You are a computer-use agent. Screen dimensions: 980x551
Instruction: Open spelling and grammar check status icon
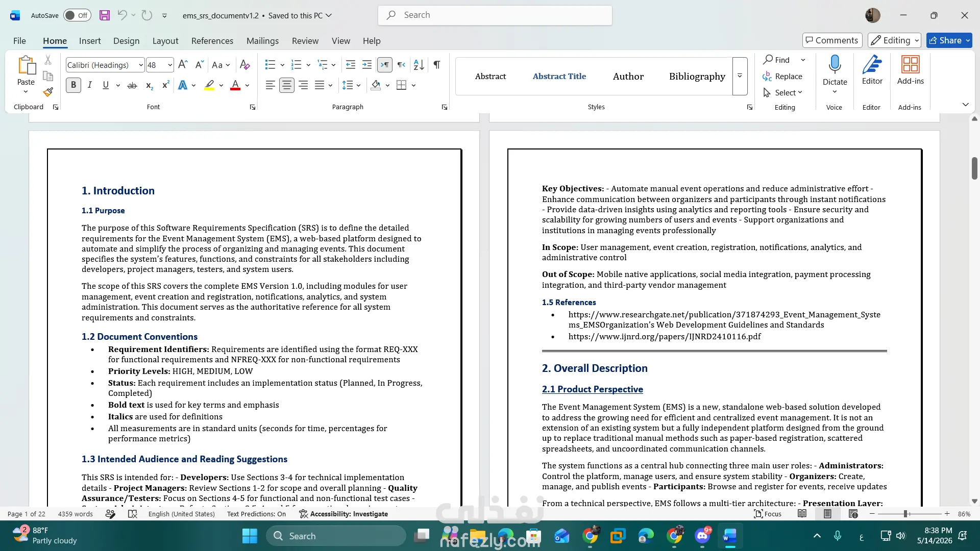point(133,514)
